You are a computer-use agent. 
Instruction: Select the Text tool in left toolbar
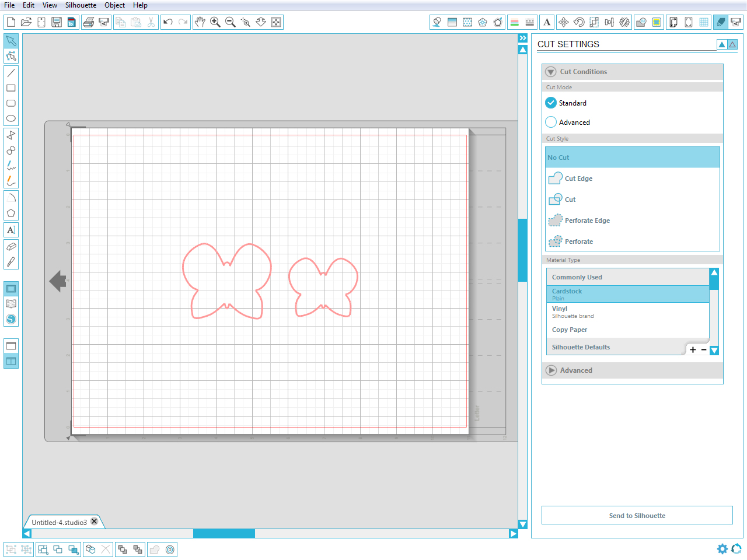click(x=11, y=230)
